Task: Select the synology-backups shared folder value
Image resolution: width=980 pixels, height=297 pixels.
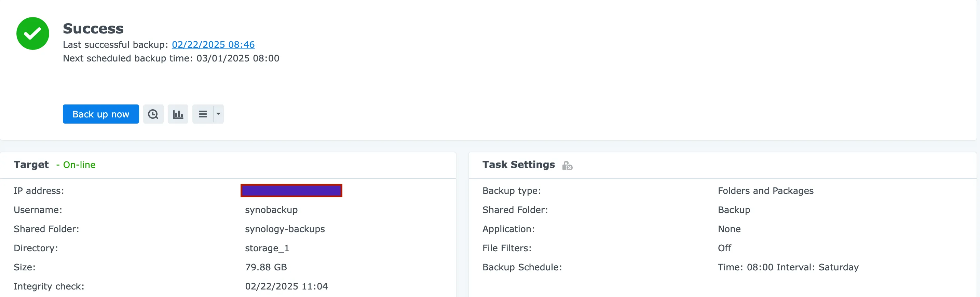Action: 285,229
